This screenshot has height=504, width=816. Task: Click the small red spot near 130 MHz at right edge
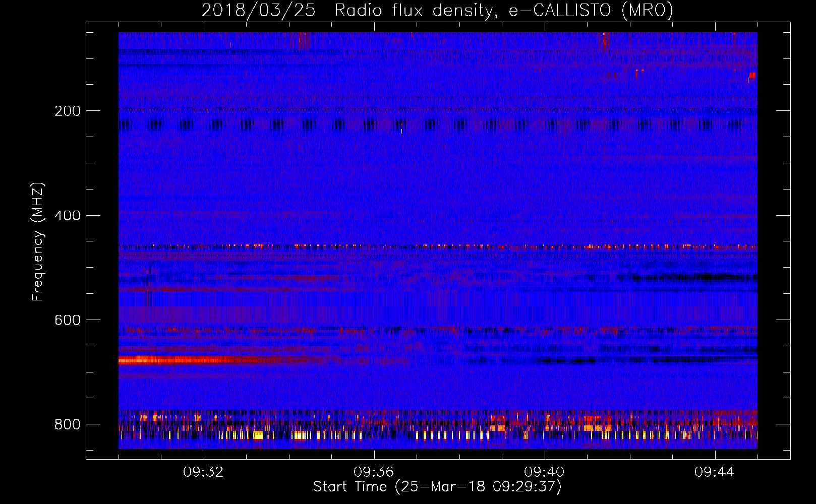[752, 75]
